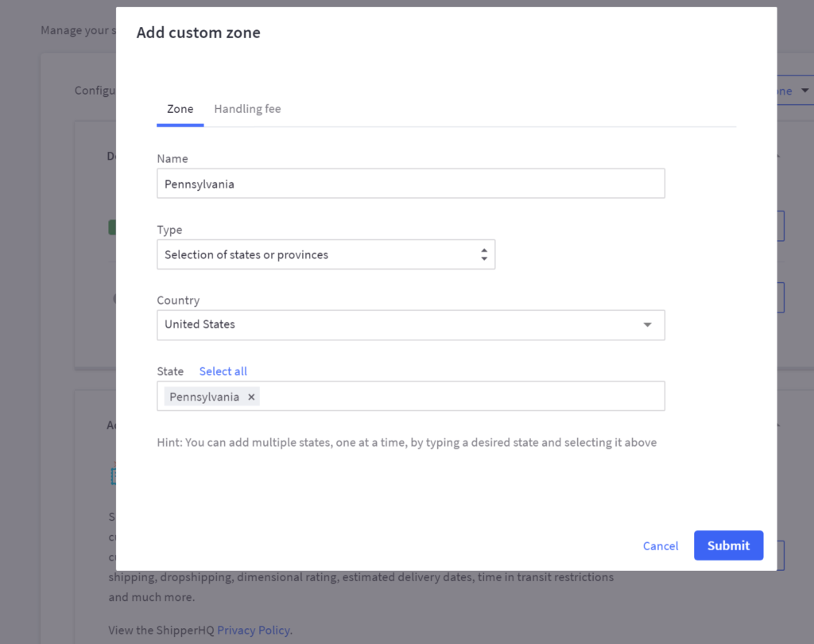814x644 pixels.
Task: Click the Type field up-down arrows
Action: click(484, 254)
